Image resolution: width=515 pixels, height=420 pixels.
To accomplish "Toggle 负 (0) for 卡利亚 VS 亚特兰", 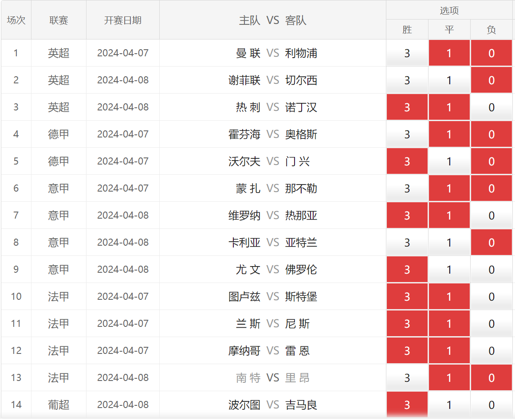I will point(491,242).
